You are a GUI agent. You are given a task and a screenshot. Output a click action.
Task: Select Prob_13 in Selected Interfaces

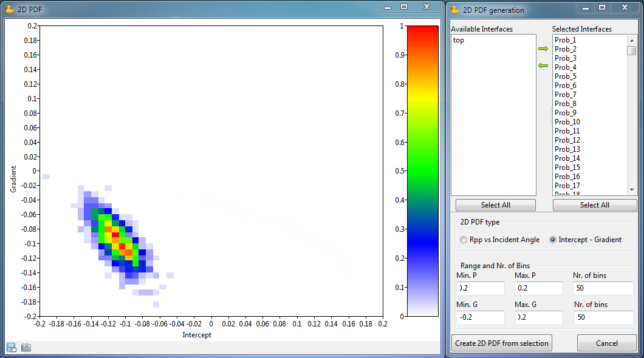567,149
